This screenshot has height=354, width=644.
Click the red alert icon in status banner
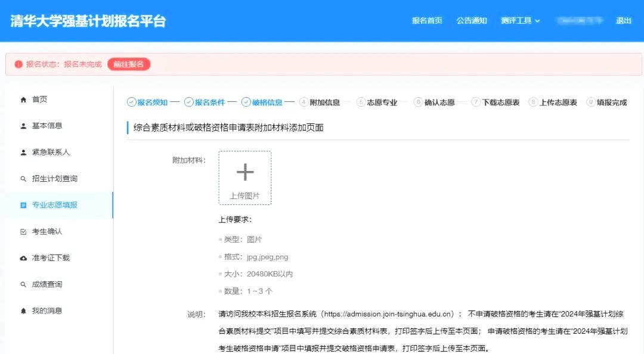point(18,64)
